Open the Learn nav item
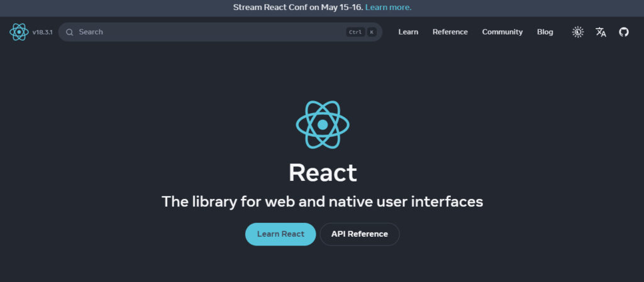This screenshot has height=282, width=644. click(408, 32)
